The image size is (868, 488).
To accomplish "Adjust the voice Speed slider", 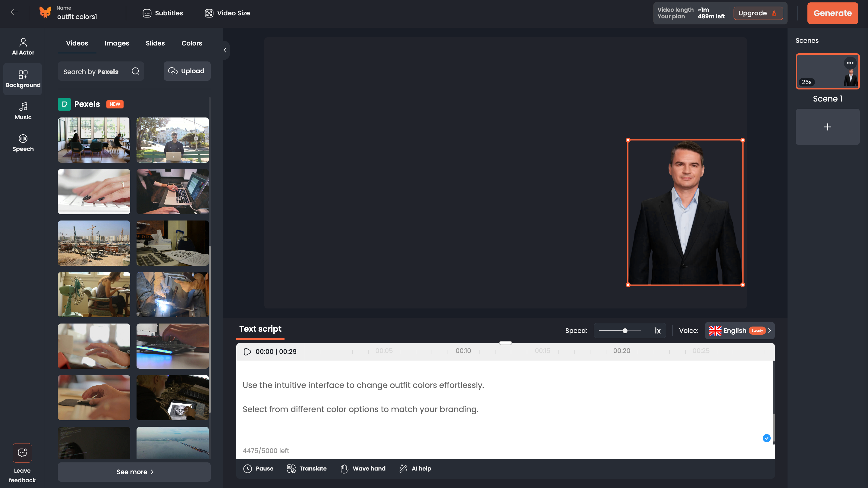I will coord(625,330).
